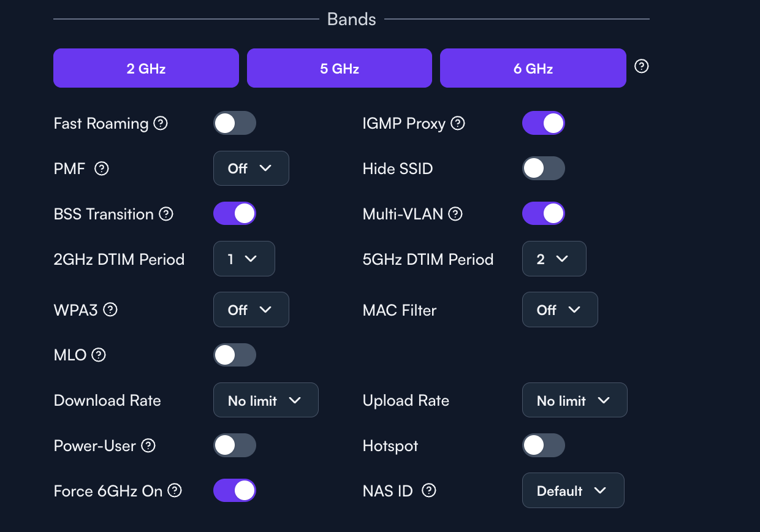Select the 5 GHz band button
The image size is (760, 532).
pos(340,68)
